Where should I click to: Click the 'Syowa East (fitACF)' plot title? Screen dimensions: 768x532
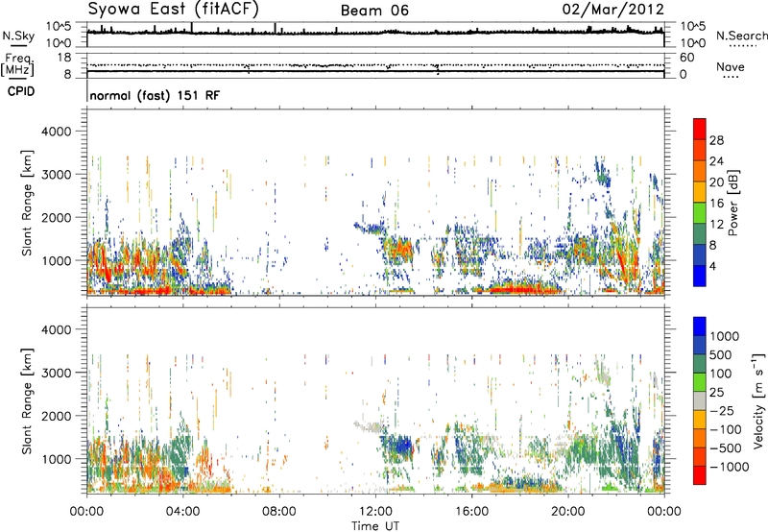(x=174, y=9)
